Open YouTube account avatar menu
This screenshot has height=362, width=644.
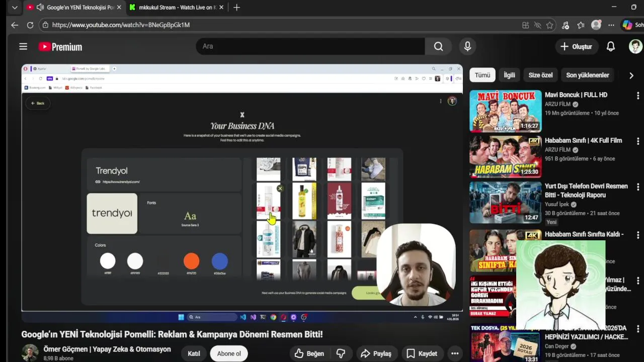[x=635, y=46]
